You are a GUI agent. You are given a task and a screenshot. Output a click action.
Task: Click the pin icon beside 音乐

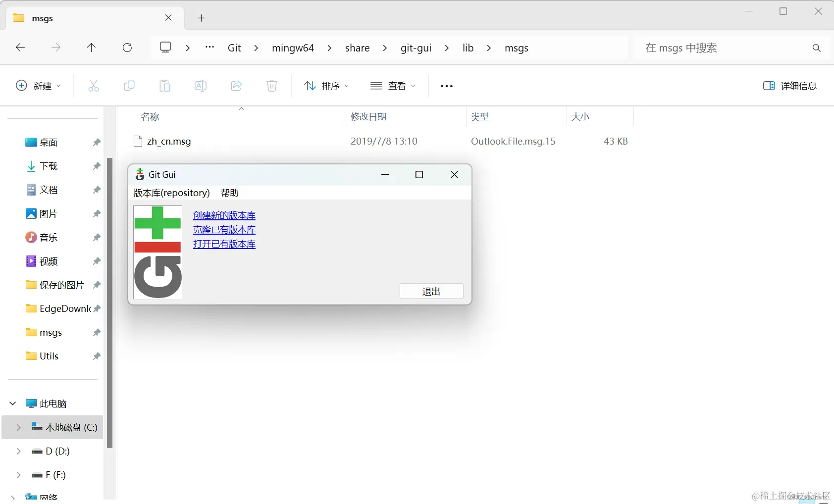tap(97, 238)
